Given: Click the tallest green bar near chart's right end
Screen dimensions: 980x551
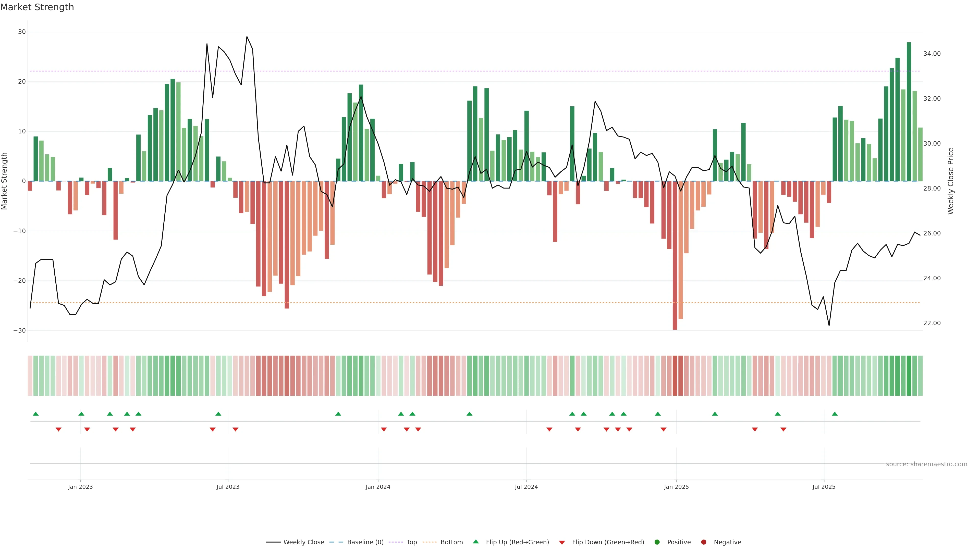Looking at the screenshot, I should pyautogui.click(x=909, y=111).
